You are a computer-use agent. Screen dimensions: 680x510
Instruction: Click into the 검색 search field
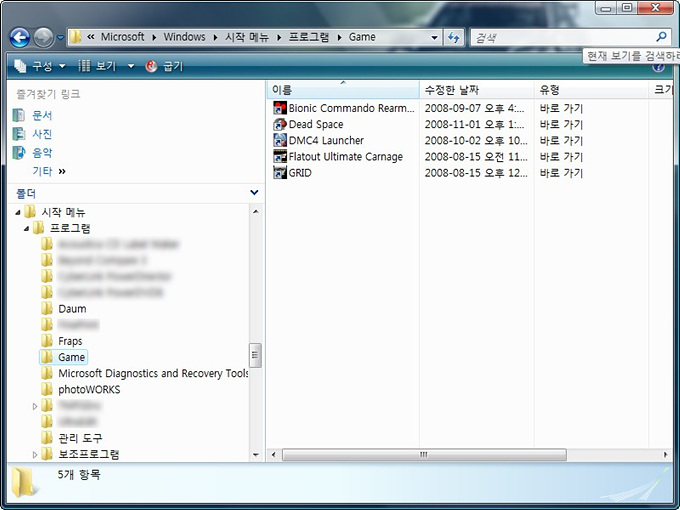pyautogui.click(x=564, y=38)
